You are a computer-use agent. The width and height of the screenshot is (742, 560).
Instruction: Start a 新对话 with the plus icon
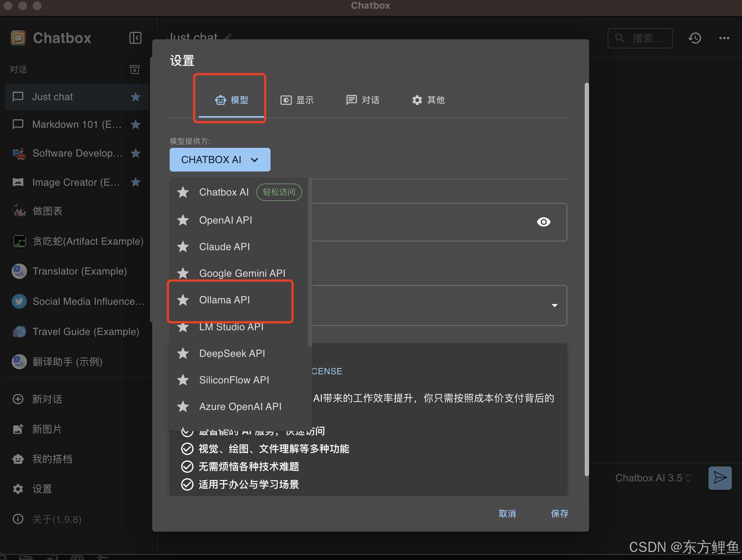[18, 399]
